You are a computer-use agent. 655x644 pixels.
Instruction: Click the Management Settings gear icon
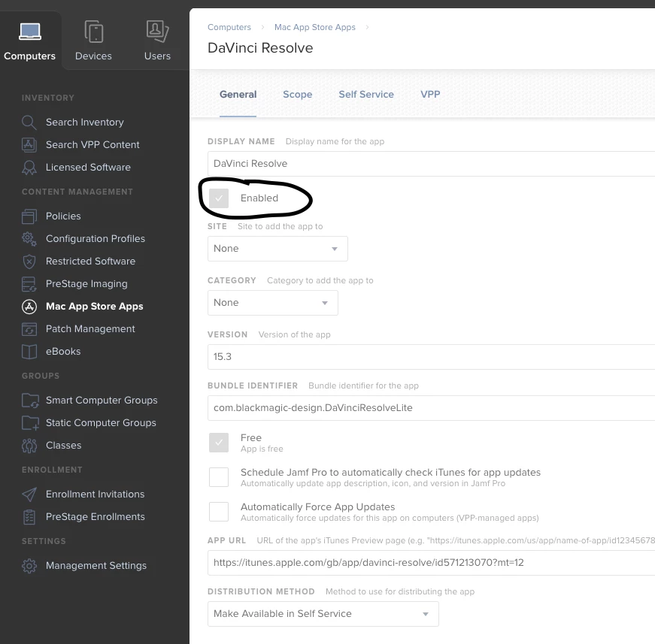pos(29,566)
